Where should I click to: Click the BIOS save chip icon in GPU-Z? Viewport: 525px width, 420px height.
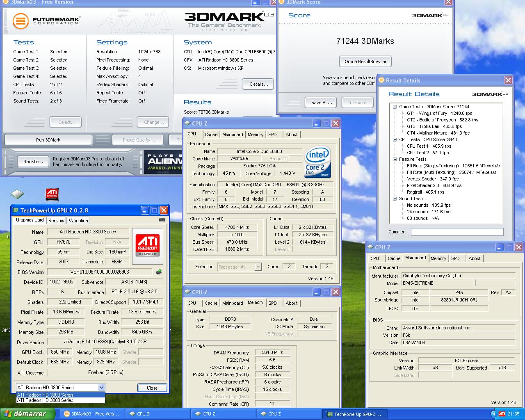[x=159, y=272]
